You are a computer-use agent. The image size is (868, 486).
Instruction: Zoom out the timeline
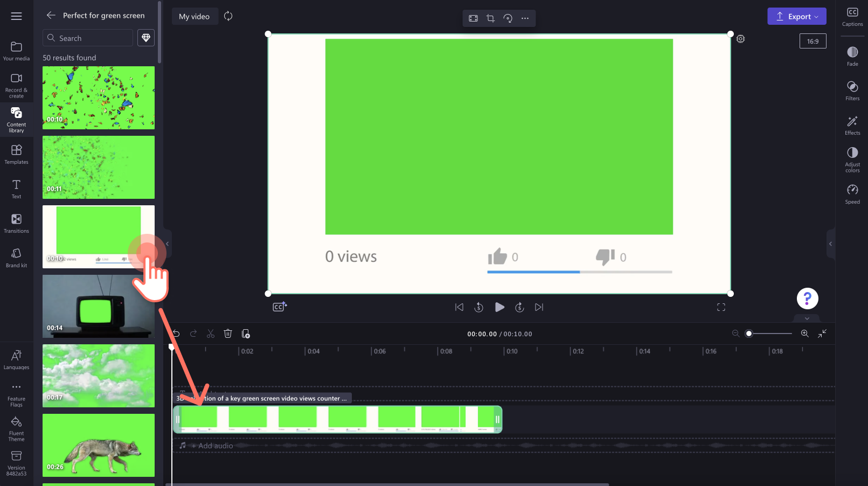[735, 334]
